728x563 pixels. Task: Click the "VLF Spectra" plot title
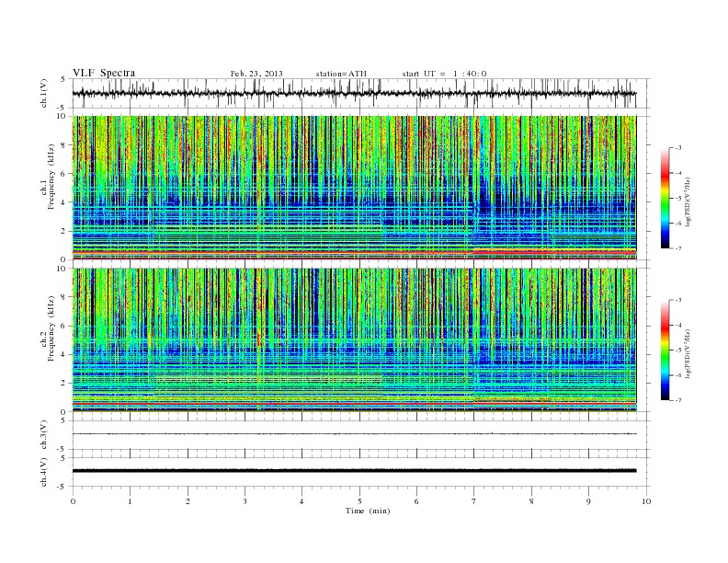coord(104,73)
